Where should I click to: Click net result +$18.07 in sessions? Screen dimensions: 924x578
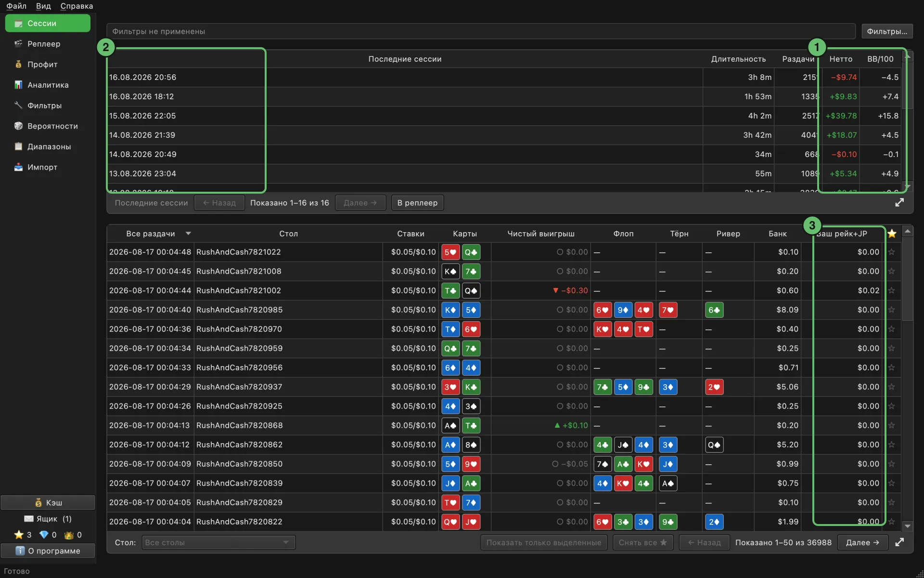click(x=842, y=135)
